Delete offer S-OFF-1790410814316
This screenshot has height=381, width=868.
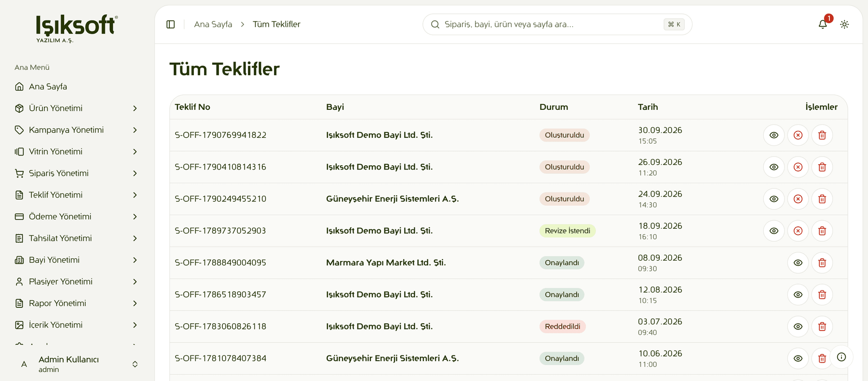click(x=822, y=167)
